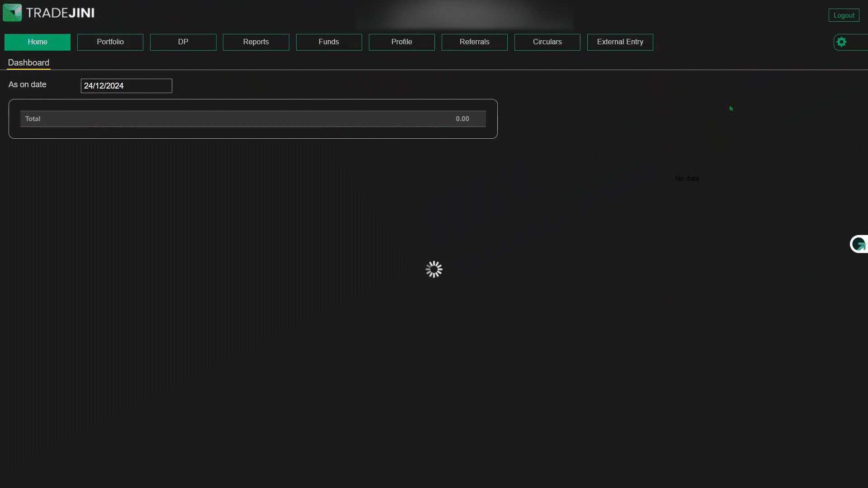
Task: Open the Reports menu
Action: (256, 42)
